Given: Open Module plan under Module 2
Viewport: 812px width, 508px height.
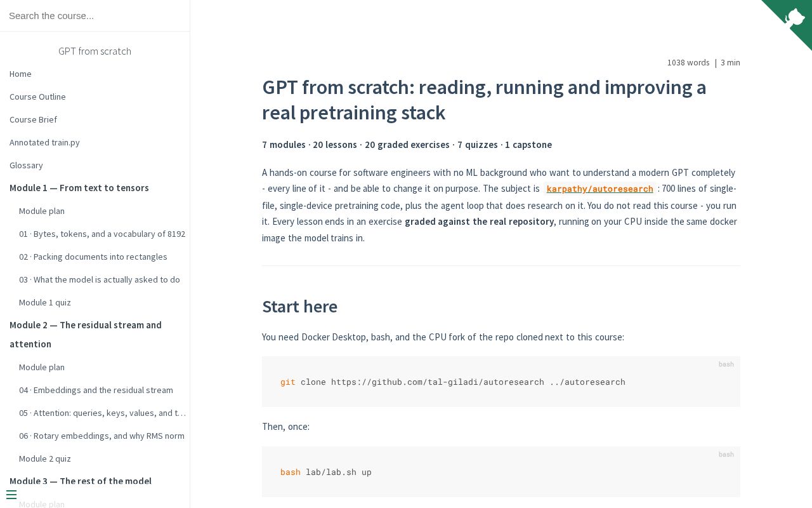Looking at the screenshot, I should (x=42, y=367).
